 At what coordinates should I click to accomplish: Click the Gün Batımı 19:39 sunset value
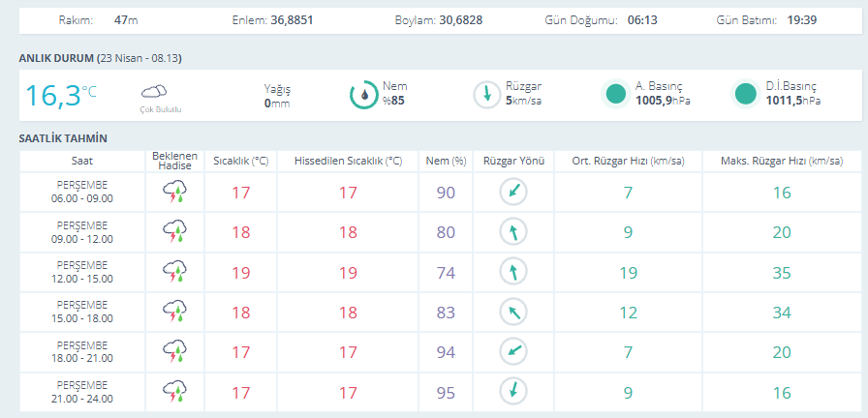pyautogui.click(x=799, y=19)
